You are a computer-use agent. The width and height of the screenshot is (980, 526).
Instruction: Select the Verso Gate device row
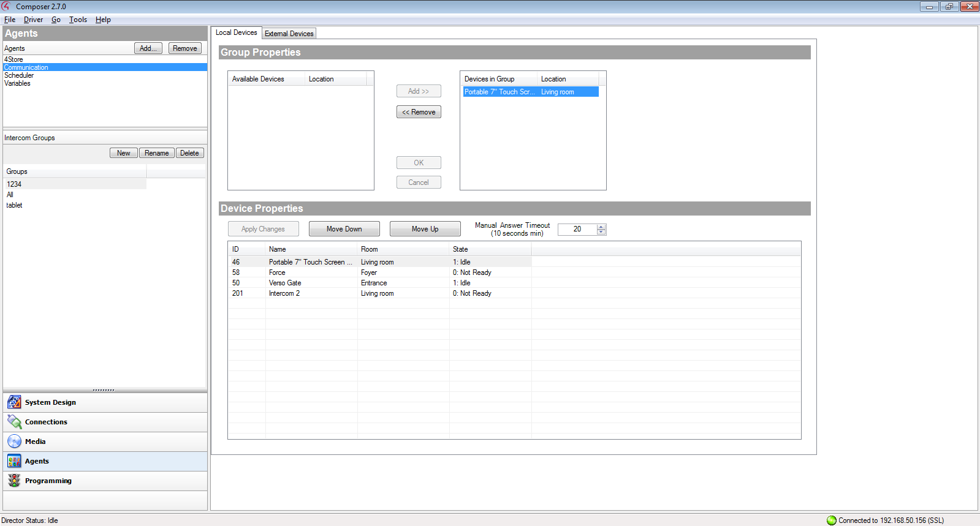285,283
